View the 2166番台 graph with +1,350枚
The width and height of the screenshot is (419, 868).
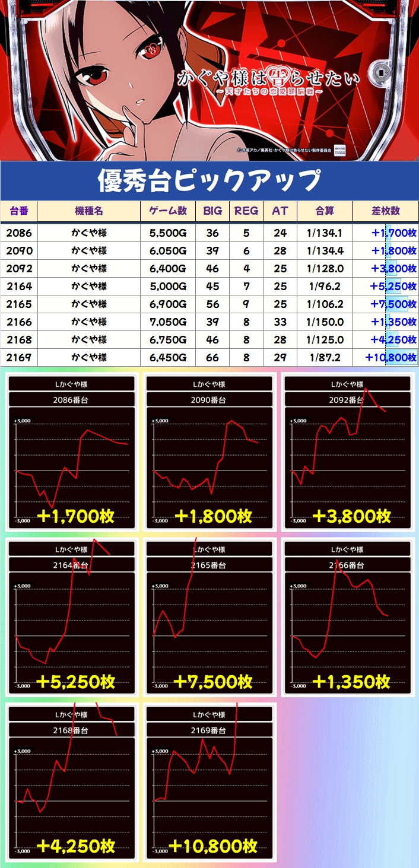tap(347, 618)
